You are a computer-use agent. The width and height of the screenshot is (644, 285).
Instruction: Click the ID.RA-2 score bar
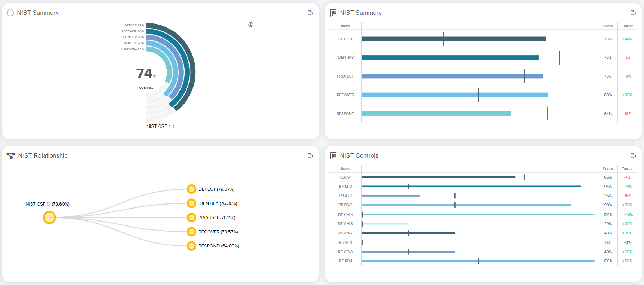coord(471,187)
